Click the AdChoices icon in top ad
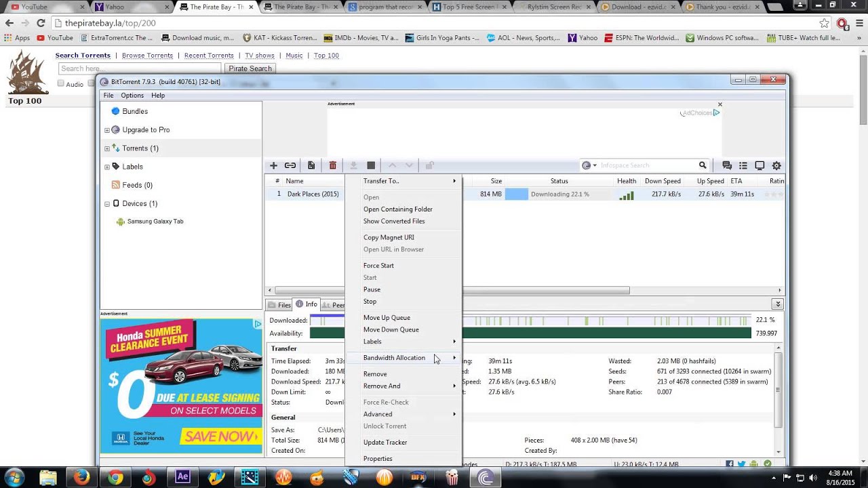This screenshot has height=488, width=868. (716, 113)
